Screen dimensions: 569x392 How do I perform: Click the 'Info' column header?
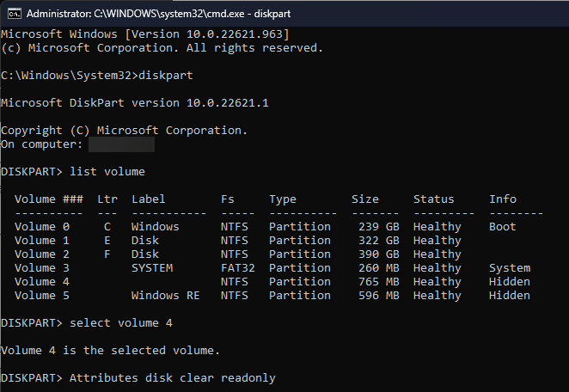pos(503,199)
